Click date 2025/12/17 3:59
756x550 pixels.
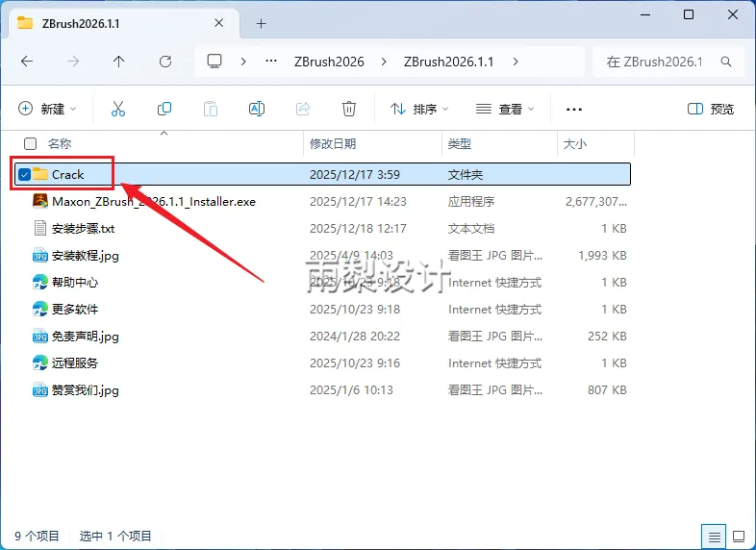[x=355, y=174]
